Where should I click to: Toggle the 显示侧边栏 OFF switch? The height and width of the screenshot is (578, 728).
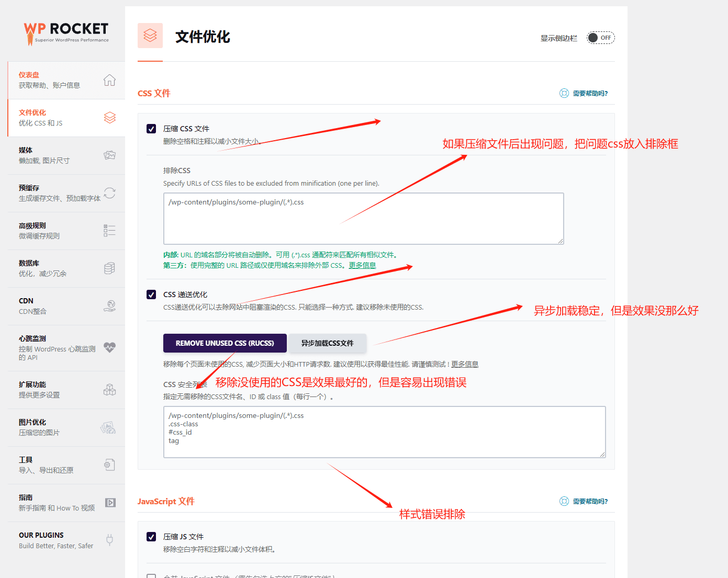point(600,38)
